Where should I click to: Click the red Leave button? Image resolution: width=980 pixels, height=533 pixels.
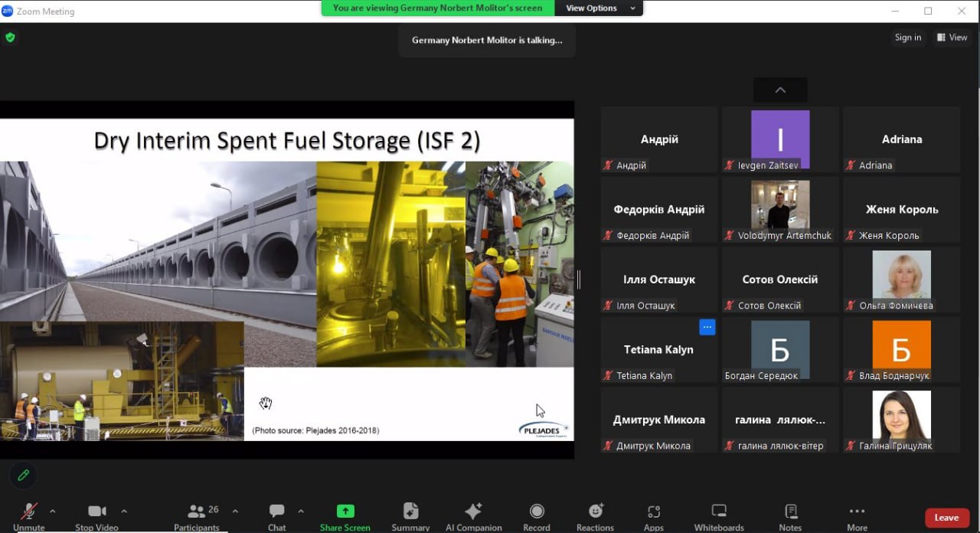tap(946, 518)
